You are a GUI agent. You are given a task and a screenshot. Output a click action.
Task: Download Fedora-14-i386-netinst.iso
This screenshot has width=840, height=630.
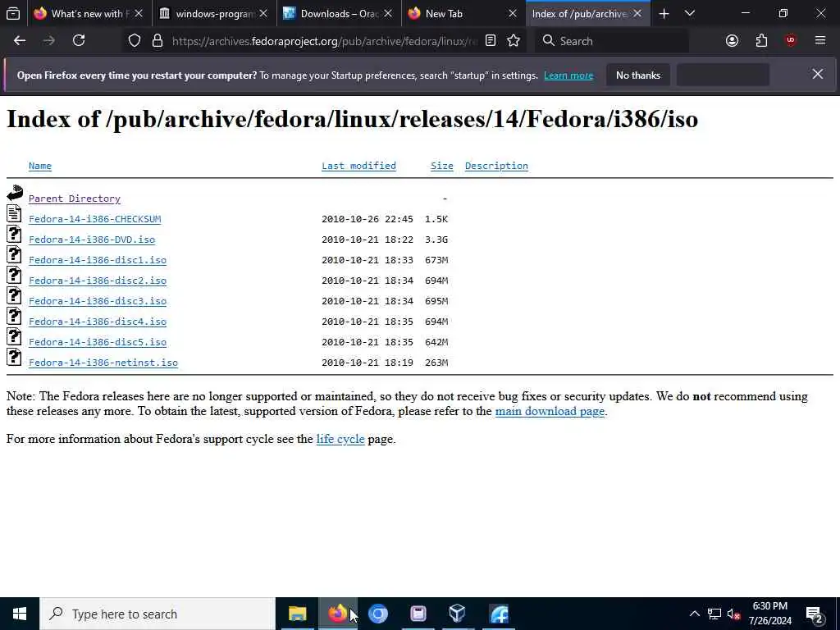103,363
